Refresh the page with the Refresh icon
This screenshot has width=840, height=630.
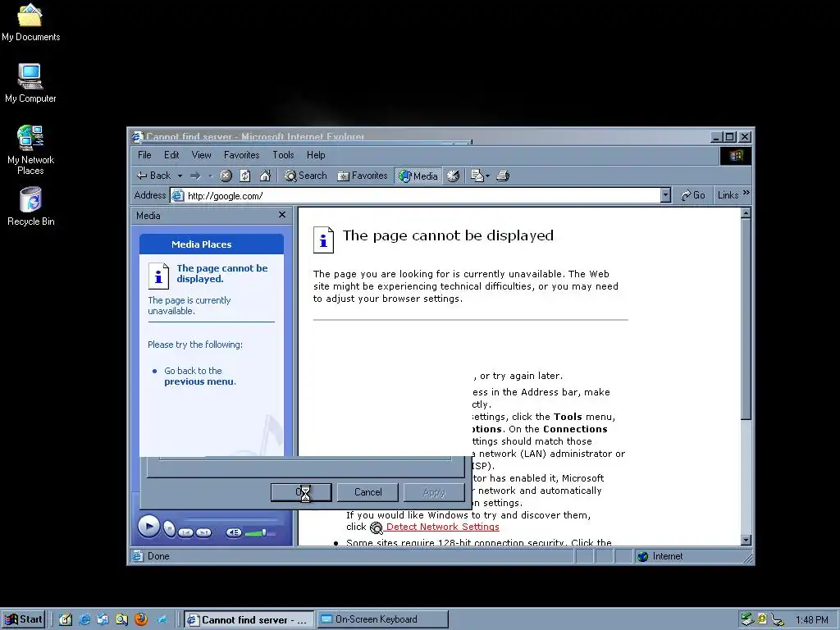245,176
